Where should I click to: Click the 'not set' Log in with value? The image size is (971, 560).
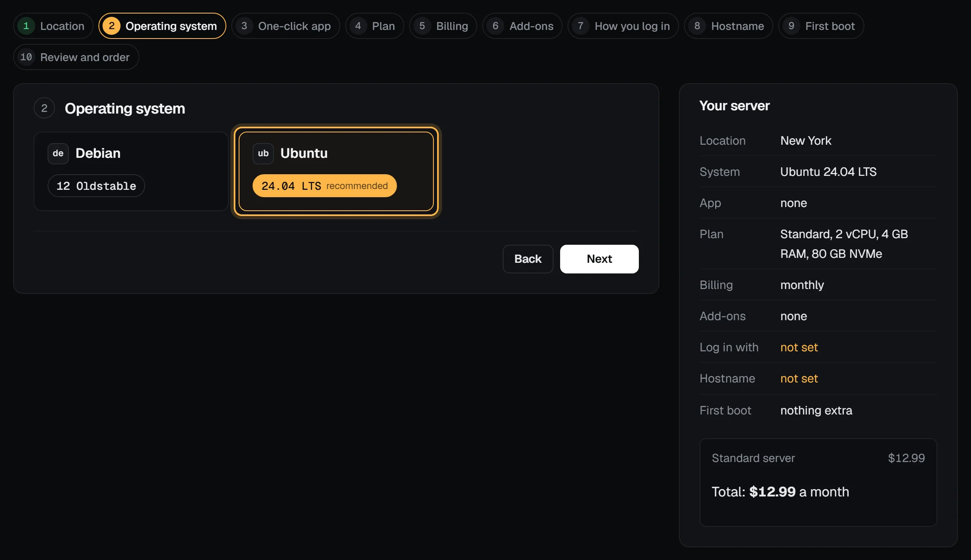[x=799, y=347]
